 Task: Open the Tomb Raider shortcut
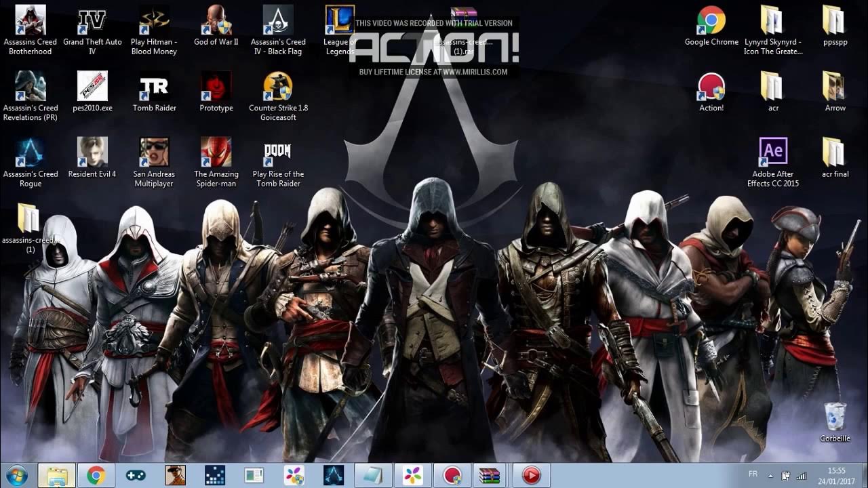[x=154, y=92]
